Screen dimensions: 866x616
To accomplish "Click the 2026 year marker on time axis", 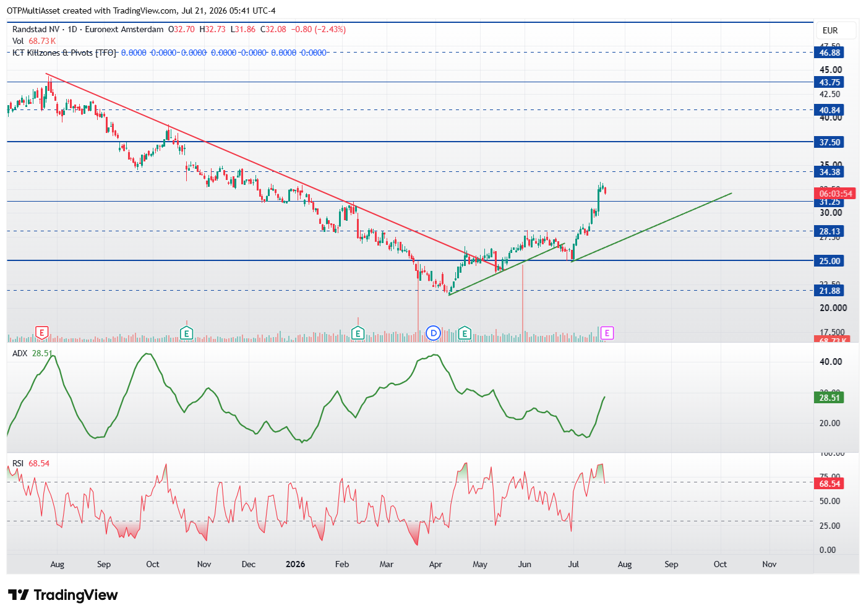I will [x=295, y=564].
